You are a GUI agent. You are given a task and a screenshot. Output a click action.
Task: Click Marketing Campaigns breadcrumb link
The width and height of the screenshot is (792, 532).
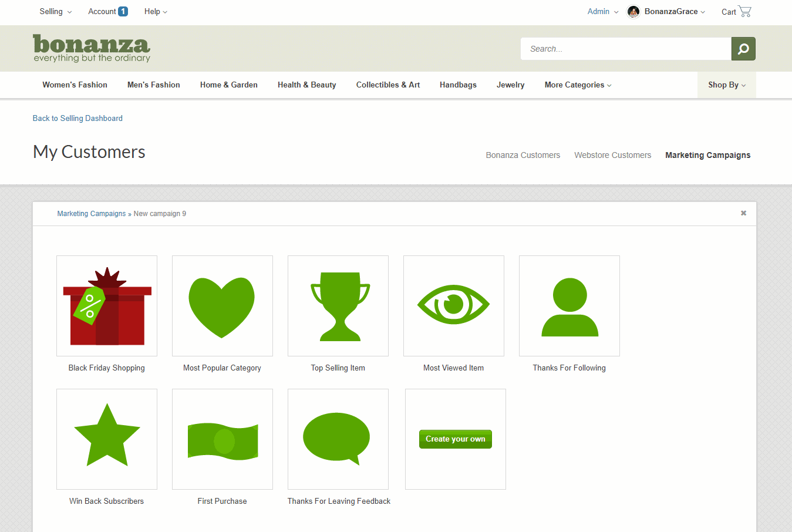coord(92,214)
